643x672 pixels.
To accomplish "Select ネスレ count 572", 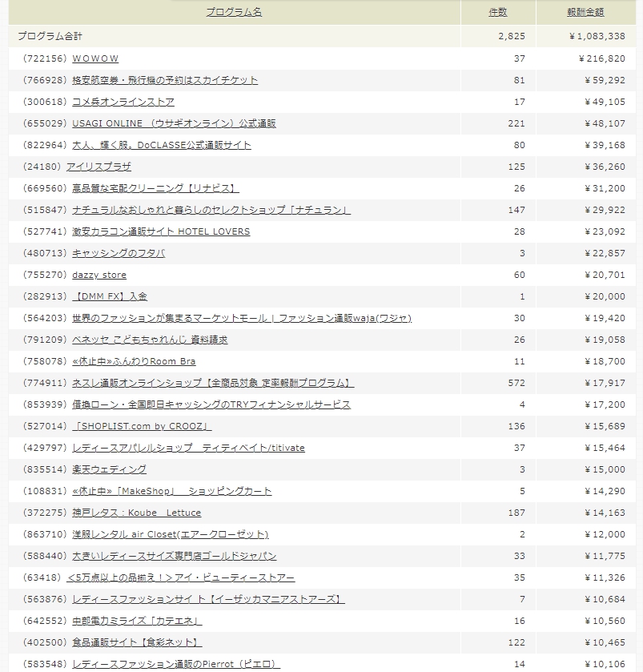I will tap(516, 383).
